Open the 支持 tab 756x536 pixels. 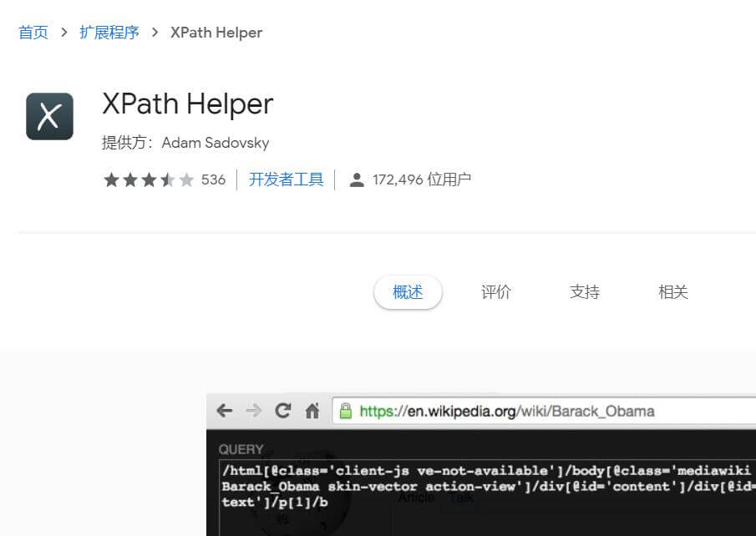(585, 292)
